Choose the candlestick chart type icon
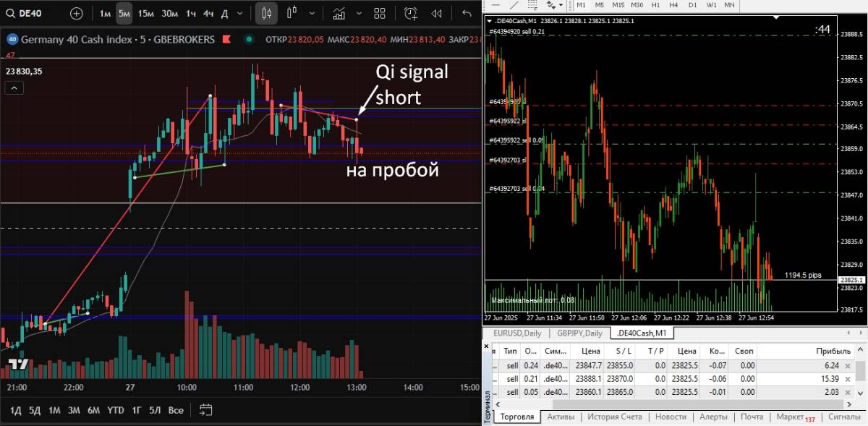 [x=266, y=13]
